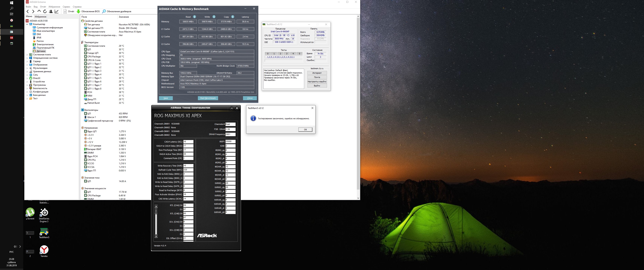This screenshot has width=644, height=270.
Task: Click the Start Benchmark button
Action: [x=208, y=98]
